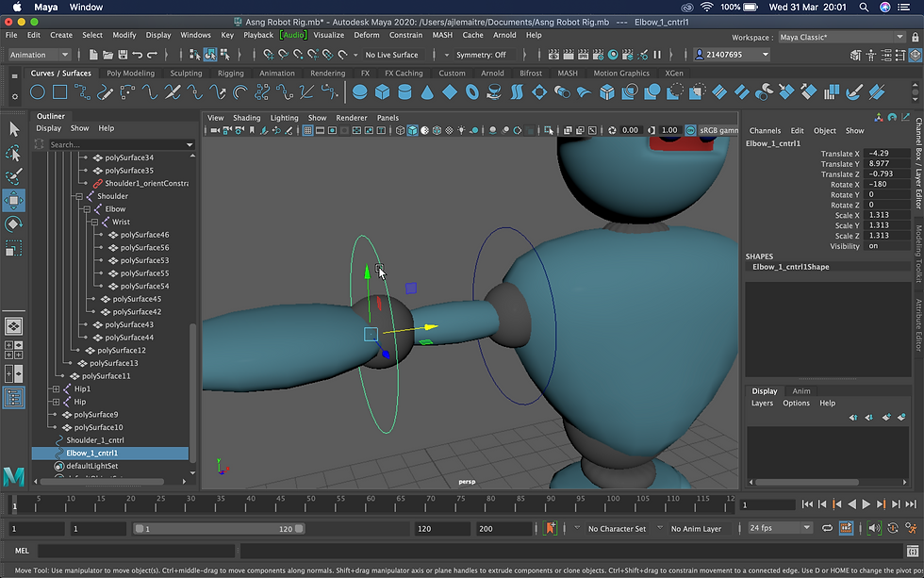
Task: Select the NURBS Circle shelf tool
Action: point(37,92)
